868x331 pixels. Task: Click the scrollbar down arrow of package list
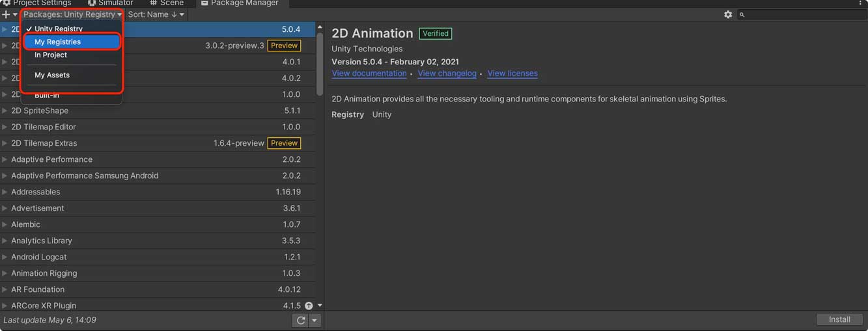320,306
